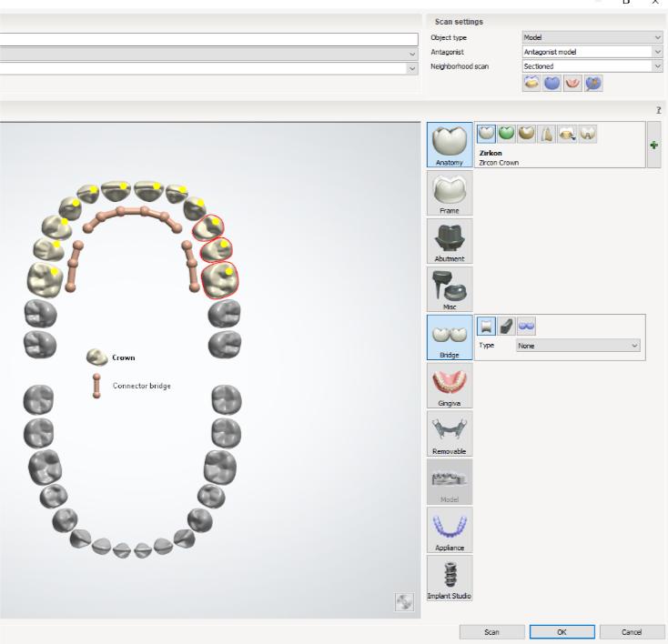The width and height of the screenshot is (668, 644).
Task: Open the Antagonist model dropdown
Action: [592, 52]
